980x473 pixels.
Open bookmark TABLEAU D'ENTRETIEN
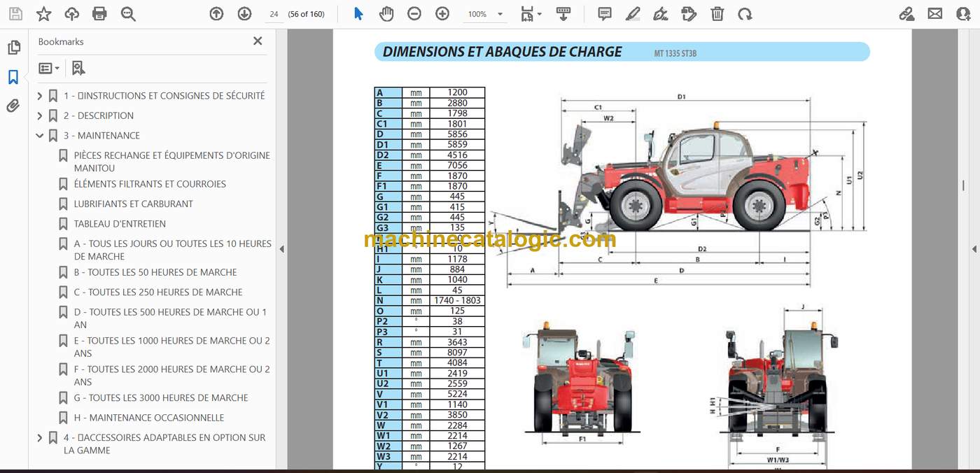(120, 224)
